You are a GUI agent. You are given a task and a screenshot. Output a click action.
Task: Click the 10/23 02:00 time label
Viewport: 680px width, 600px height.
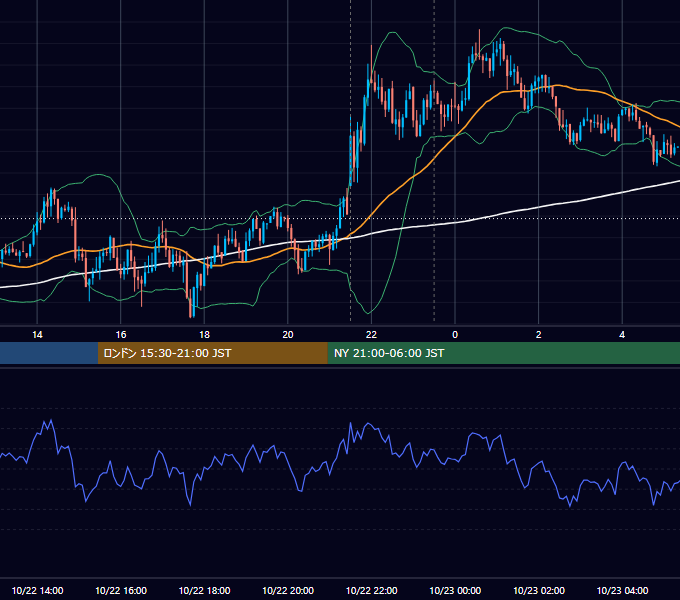click(539, 590)
